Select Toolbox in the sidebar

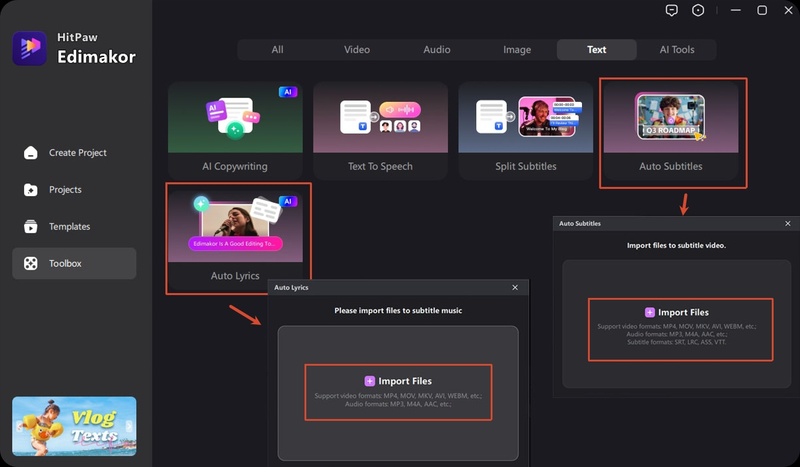pyautogui.click(x=74, y=263)
